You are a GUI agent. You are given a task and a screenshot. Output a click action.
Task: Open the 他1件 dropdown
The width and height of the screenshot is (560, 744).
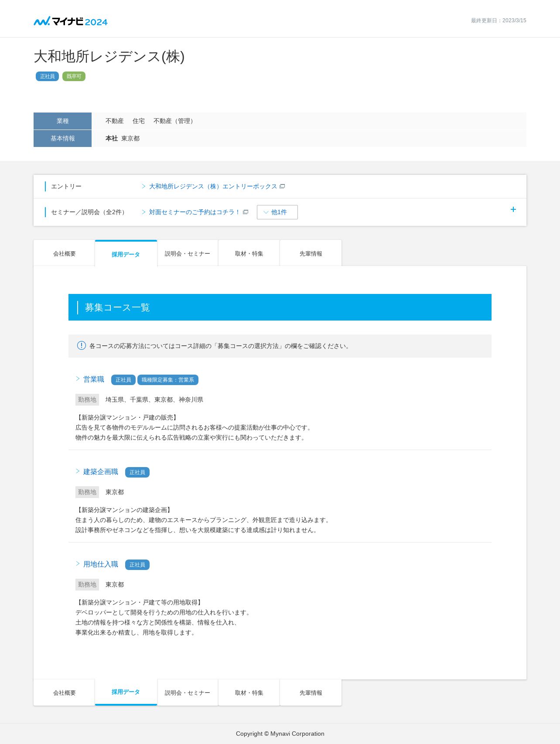point(277,212)
